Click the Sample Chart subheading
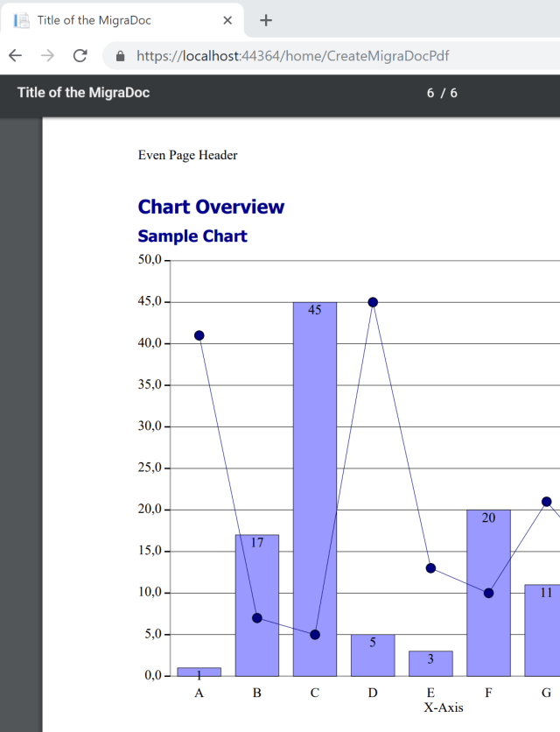This screenshot has width=560, height=732. (x=192, y=236)
